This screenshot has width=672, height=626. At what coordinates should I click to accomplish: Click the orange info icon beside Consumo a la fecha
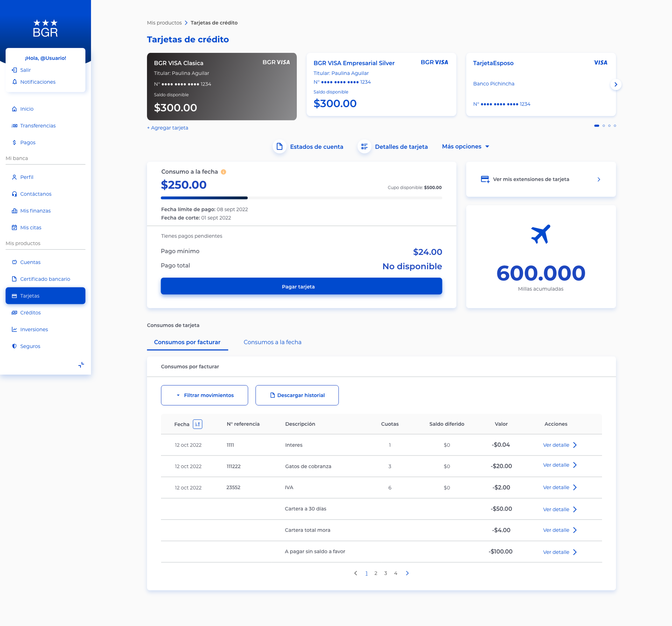click(x=223, y=172)
